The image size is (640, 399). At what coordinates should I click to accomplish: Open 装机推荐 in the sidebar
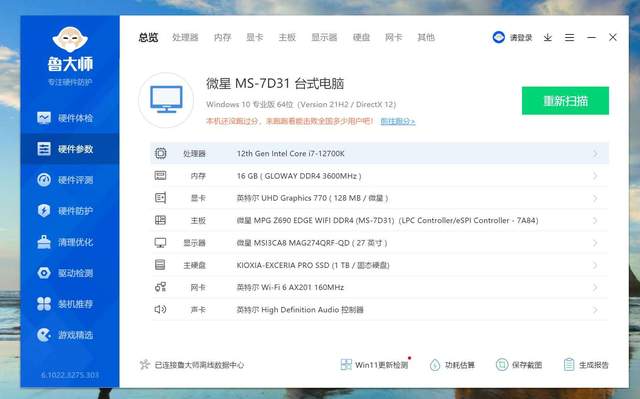tap(65, 304)
